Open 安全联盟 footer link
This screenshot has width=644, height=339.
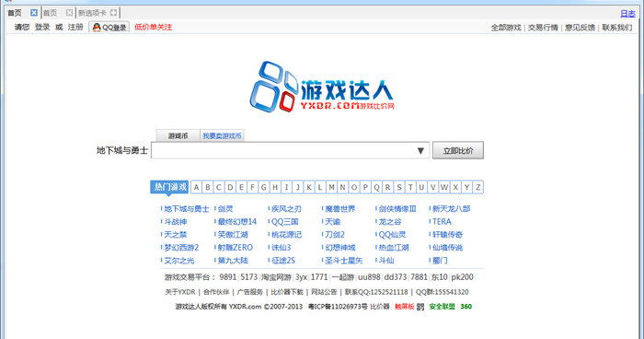click(x=442, y=307)
